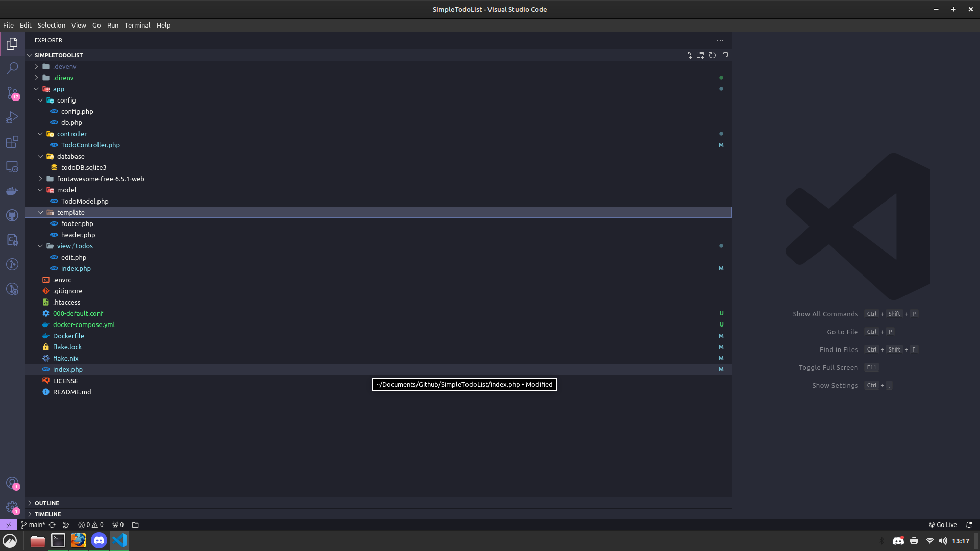This screenshot has width=980, height=551.
Task: Open the File menu
Action: pos(8,25)
